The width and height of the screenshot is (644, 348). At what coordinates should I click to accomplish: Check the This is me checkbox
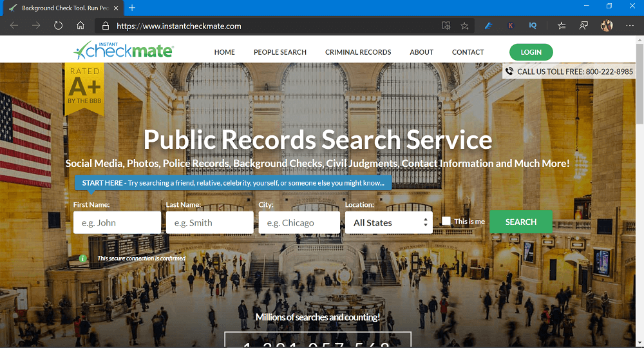coord(446,221)
